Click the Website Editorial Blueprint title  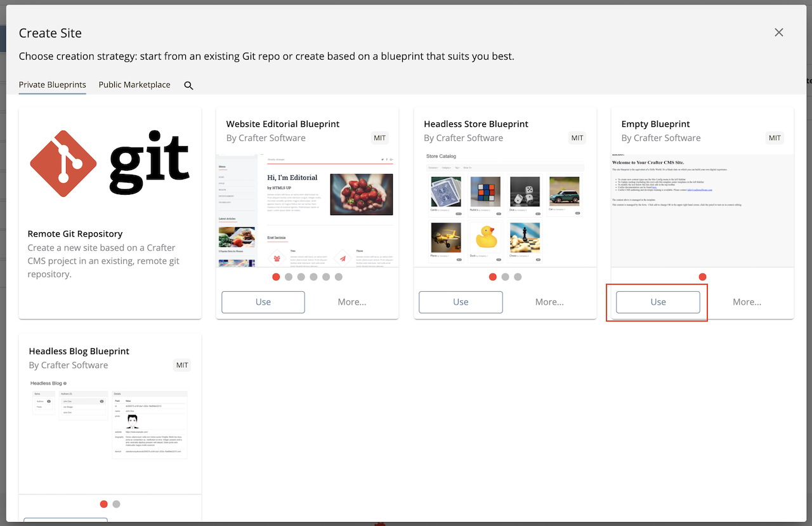283,124
